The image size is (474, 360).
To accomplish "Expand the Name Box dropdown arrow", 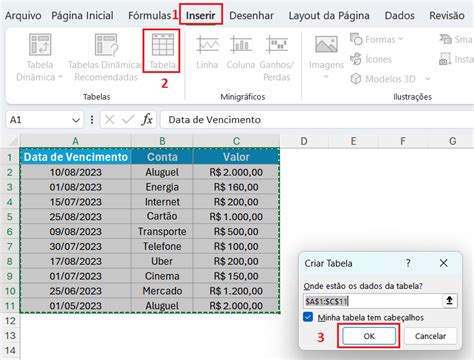I will pyautogui.click(x=76, y=120).
